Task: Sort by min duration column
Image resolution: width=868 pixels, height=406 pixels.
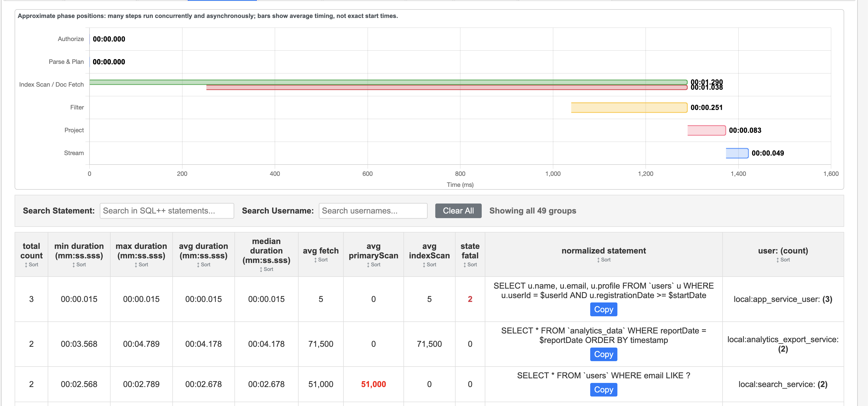Action: click(79, 265)
